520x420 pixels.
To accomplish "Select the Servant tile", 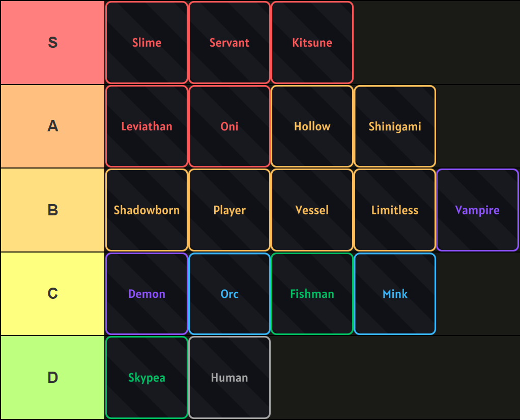I will click(229, 43).
